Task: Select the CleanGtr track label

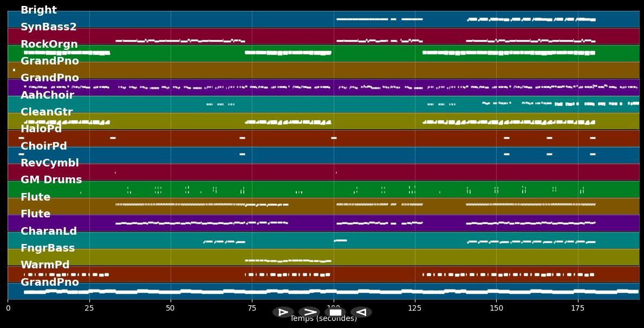Action: (x=47, y=112)
